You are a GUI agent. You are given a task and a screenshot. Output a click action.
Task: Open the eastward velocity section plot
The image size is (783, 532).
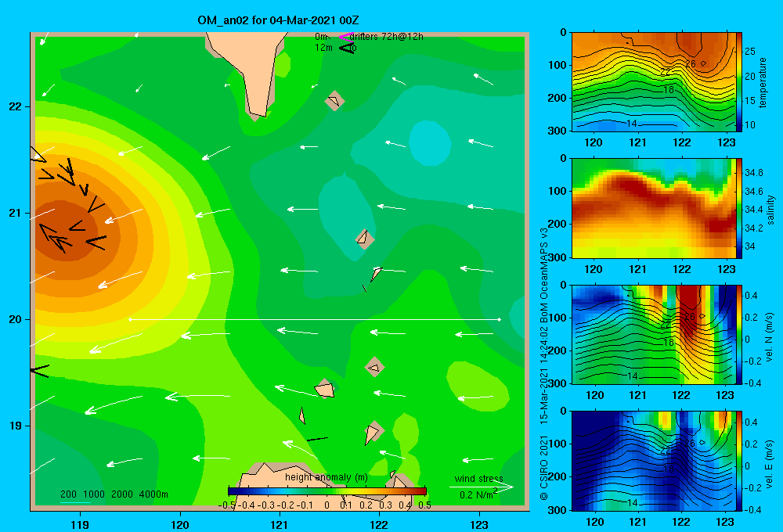point(653,461)
